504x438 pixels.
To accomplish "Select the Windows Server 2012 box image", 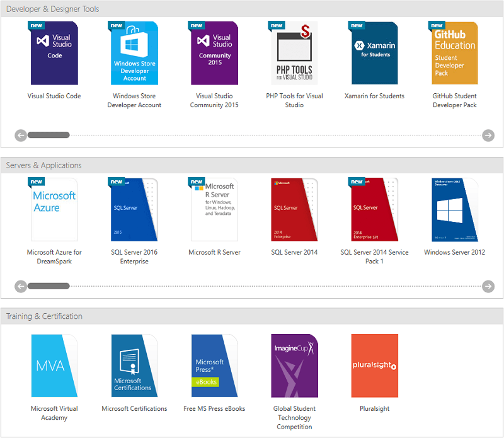I will click(454, 209).
